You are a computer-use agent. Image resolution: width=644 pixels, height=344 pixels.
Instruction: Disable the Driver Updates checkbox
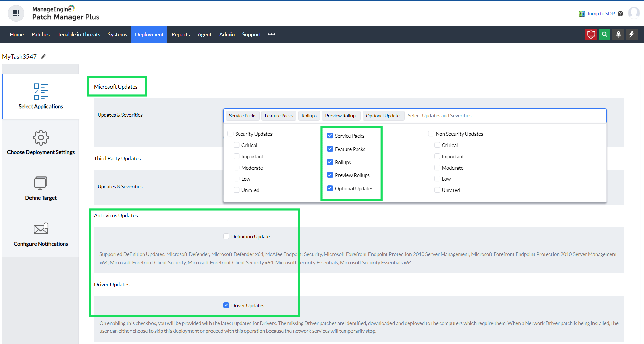pos(226,305)
